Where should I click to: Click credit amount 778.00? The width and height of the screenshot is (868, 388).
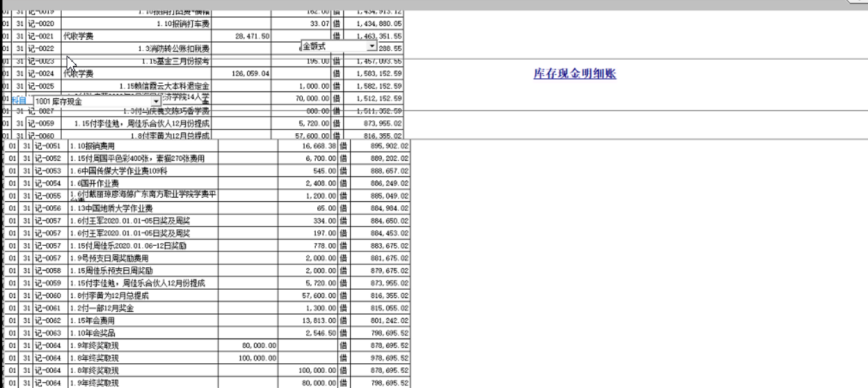325,245
